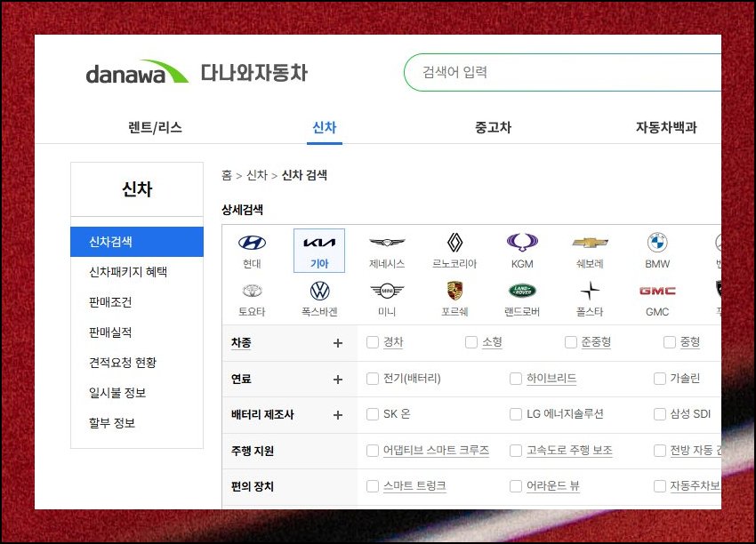Select the Polestar (폴스타) brand logo

tap(590, 291)
